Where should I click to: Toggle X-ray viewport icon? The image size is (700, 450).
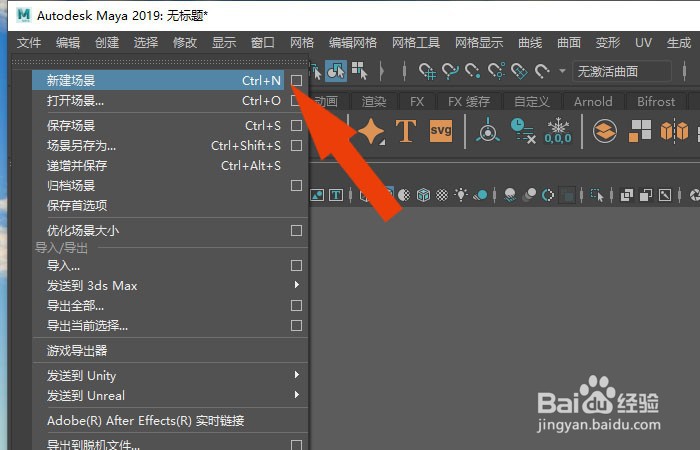click(x=627, y=195)
